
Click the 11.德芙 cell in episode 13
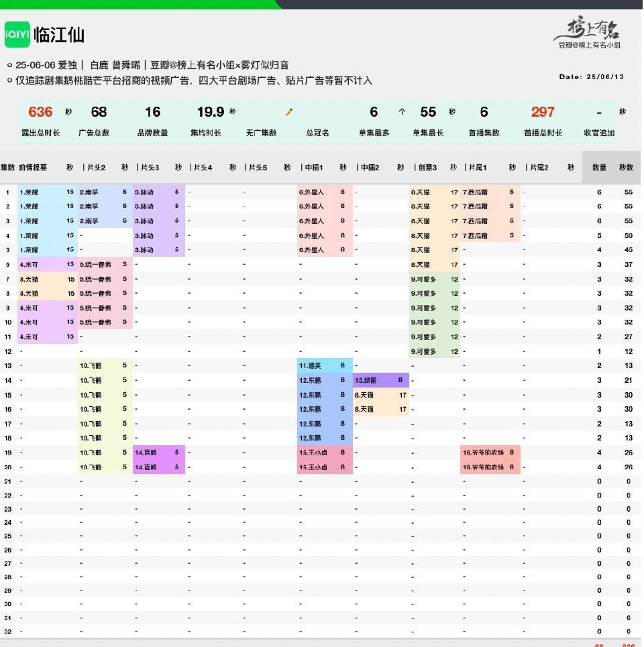coord(325,365)
